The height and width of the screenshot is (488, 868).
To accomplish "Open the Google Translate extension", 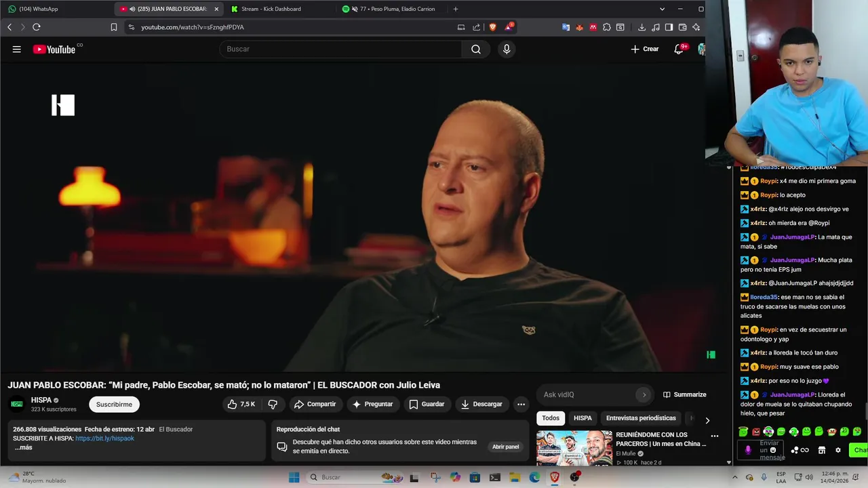I will pyautogui.click(x=566, y=27).
